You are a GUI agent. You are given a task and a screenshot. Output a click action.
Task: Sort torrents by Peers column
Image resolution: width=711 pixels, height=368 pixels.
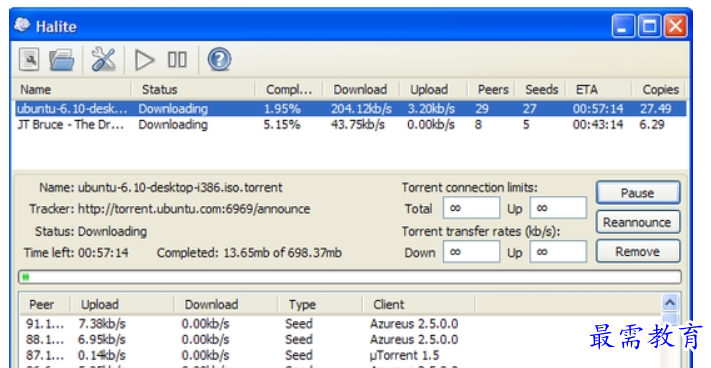[492, 89]
